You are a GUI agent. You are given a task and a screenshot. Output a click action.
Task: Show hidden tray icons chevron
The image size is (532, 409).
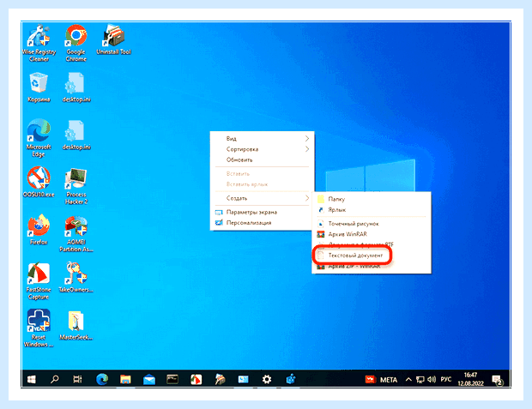tap(408, 380)
